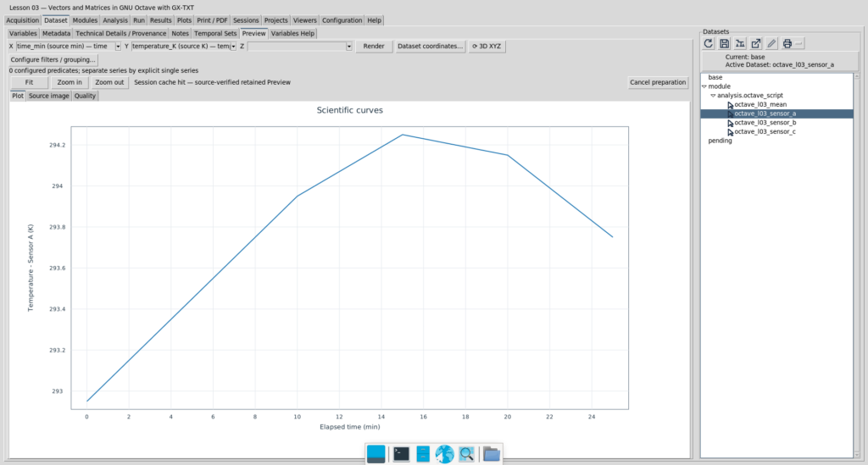
Task: Open the Z variable dropdown arrow
Action: (x=348, y=47)
